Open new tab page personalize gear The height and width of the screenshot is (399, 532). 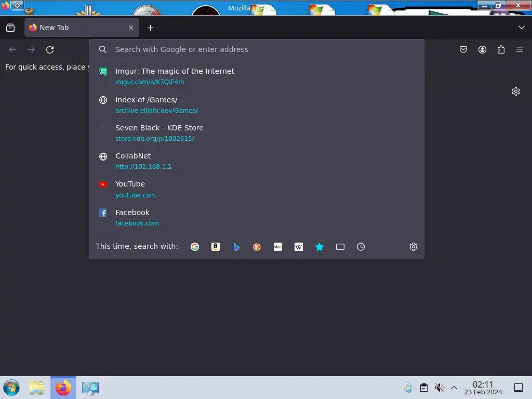[x=516, y=91]
